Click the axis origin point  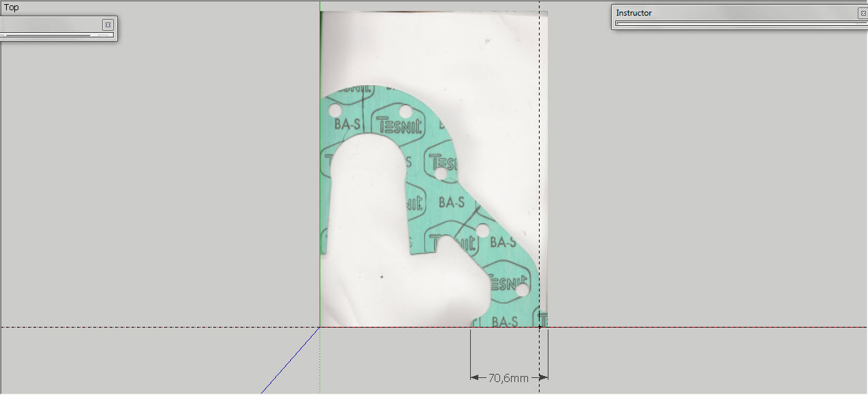[x=320, y=328]
